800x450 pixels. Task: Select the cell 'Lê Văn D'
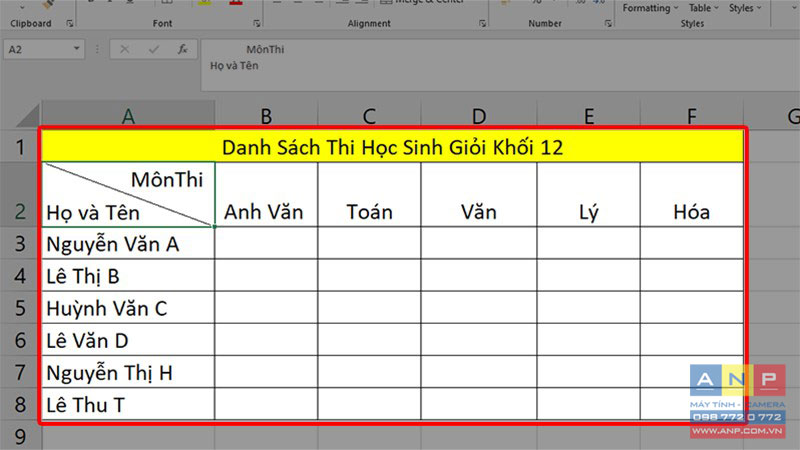(129, 340)
